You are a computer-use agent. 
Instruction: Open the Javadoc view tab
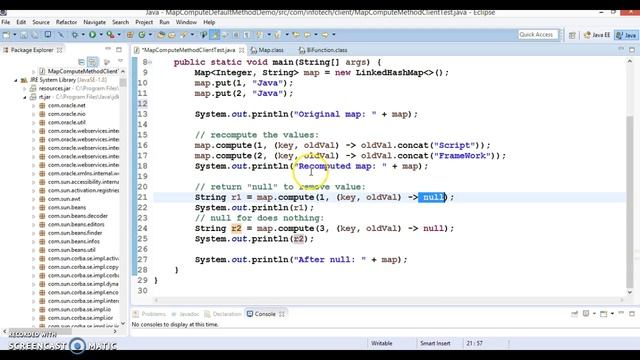pos(185,314)
